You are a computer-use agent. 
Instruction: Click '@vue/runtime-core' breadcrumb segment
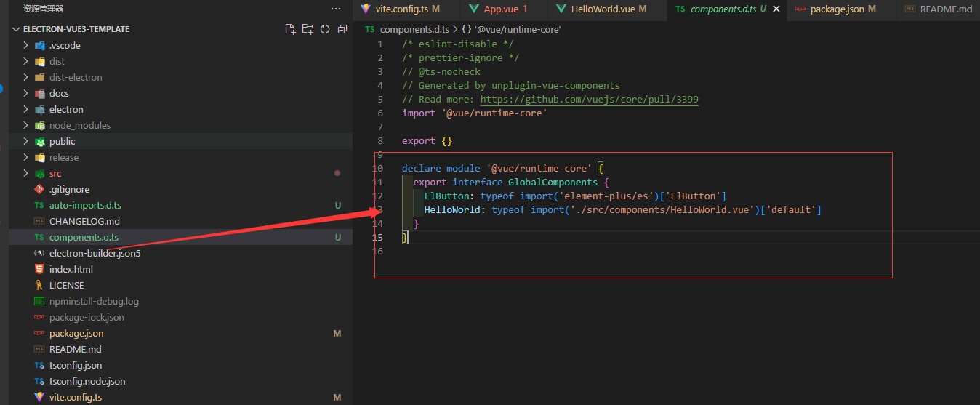tap(518, 29)
